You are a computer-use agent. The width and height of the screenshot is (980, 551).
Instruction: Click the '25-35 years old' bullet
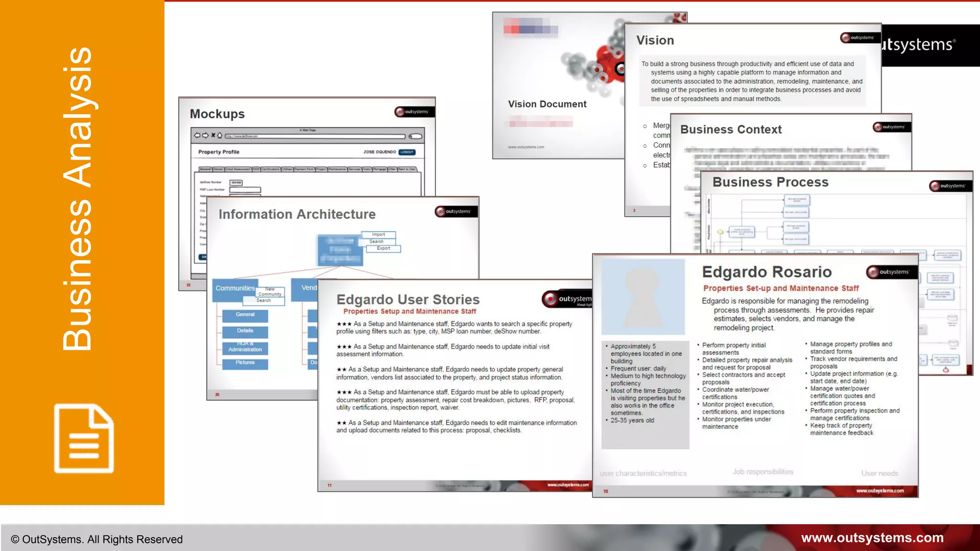[x=632, y=420]
